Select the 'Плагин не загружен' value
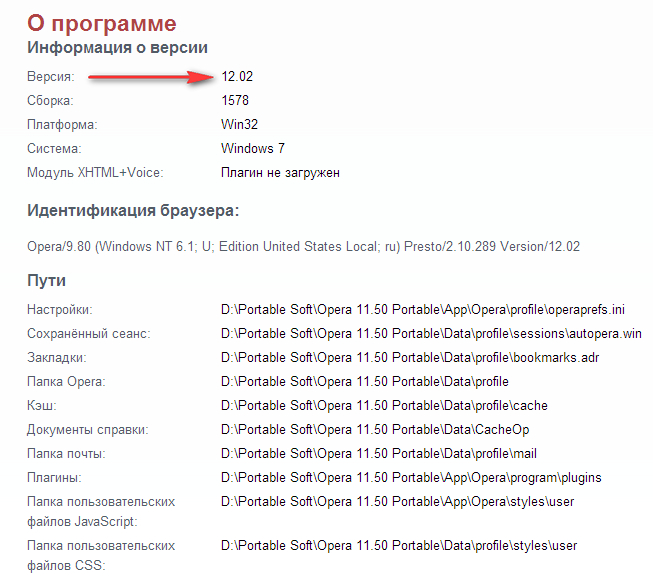Viewport: 653px width, 583px height. (x=280, y=173)
